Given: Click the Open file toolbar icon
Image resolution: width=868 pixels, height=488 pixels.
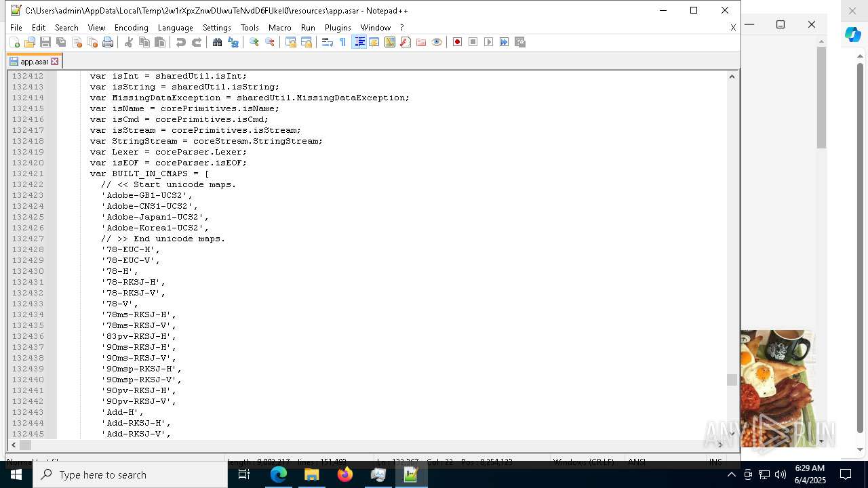Looking at the screenshot, I should [x=30, y=42].
